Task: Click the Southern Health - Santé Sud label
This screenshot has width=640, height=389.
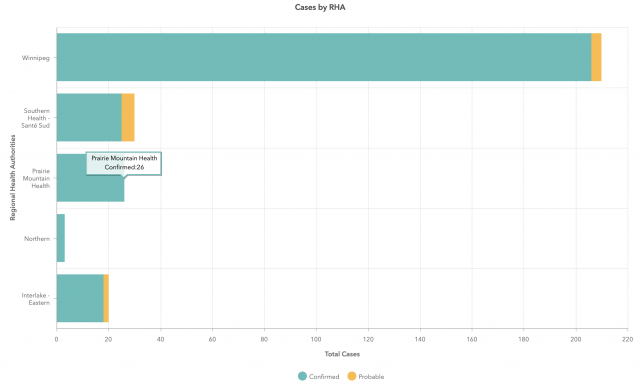Action: pos(36,118)
